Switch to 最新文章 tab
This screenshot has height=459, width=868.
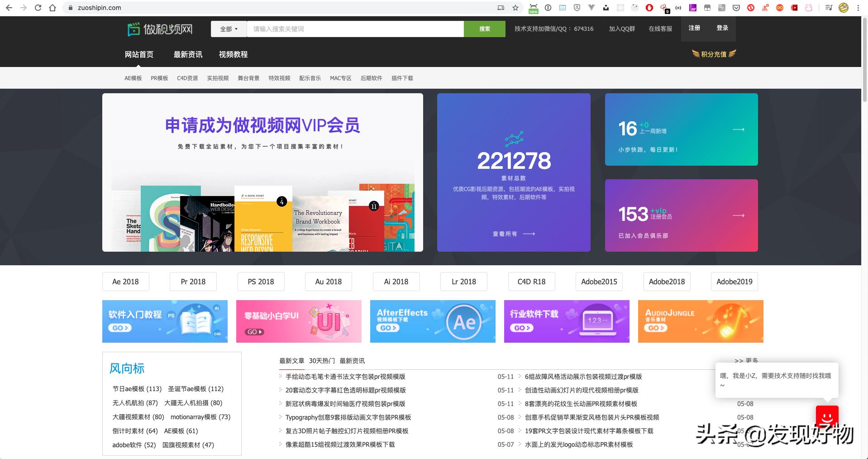tap(291, 361)
